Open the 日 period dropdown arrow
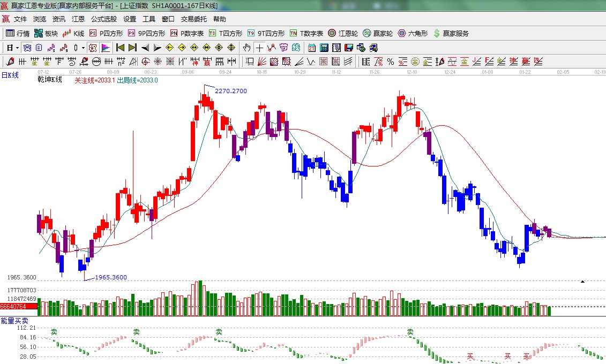Screen dimensions: 606x364 (17, 48)
